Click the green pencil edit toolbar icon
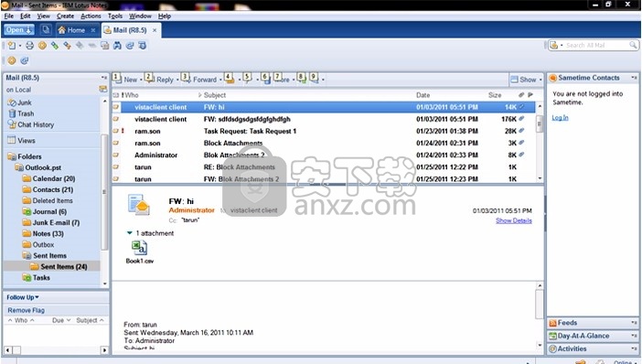Viewport: 642px width, 364px height. [x=55, y=46]
